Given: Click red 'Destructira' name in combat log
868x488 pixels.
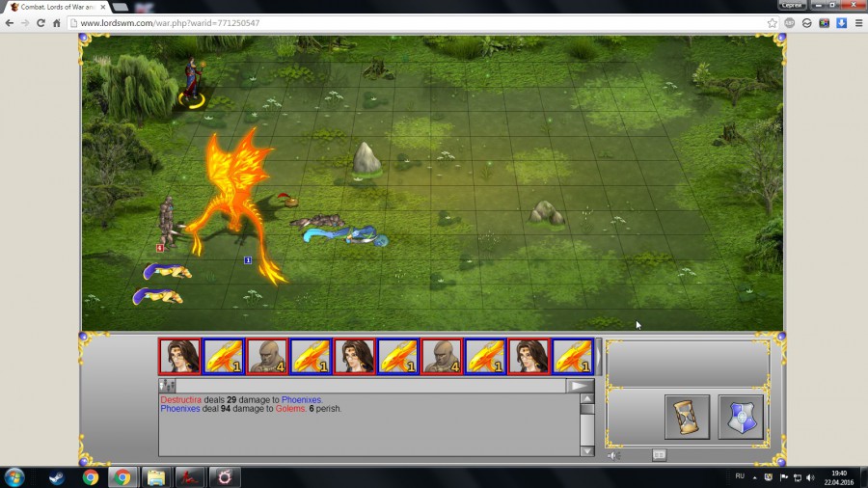Looking at the screenshot, I should pos(181,399).
